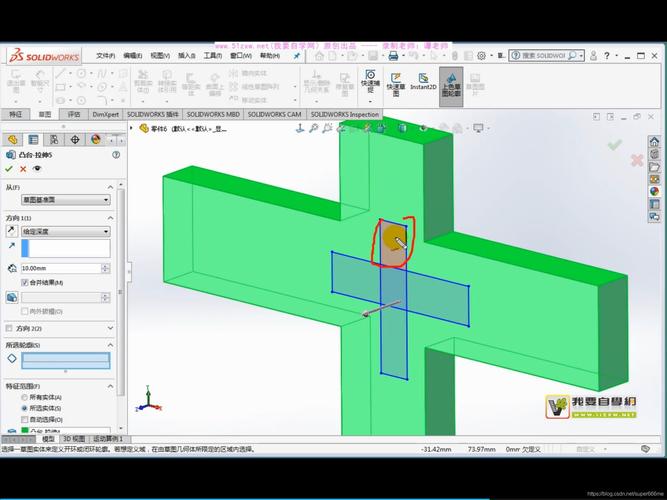Open the user login icon

coord(593,56)
